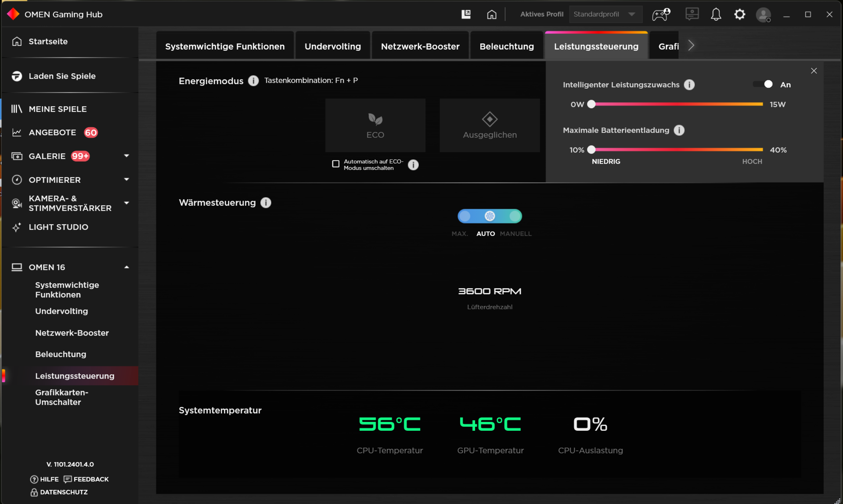Open the settings gear icon
This screenshot has width=843, height=504.
click(740, 14)
